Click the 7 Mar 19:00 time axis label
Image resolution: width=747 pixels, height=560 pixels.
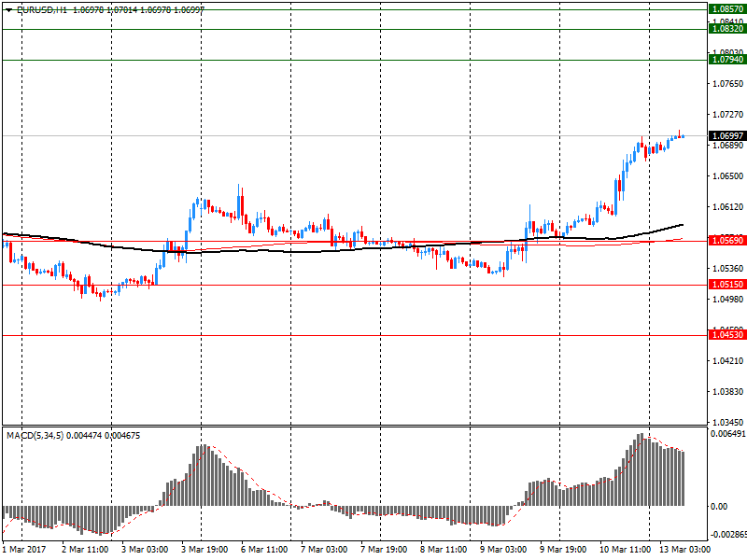(x=384, y=550)
